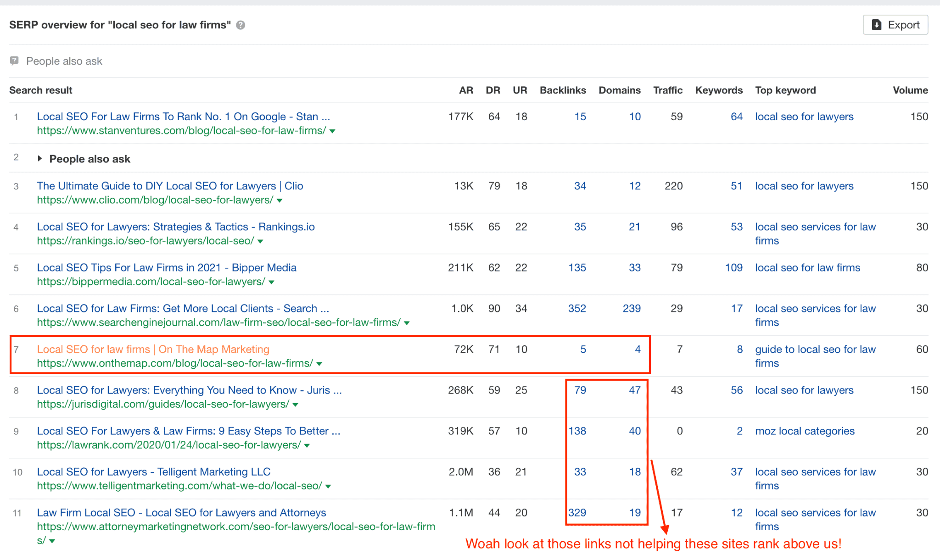Open 'Local SEO For Lawyers & Law Firms: 9 Easy Steps' title
The image size is (940, 560).
(x=189, y=431)
